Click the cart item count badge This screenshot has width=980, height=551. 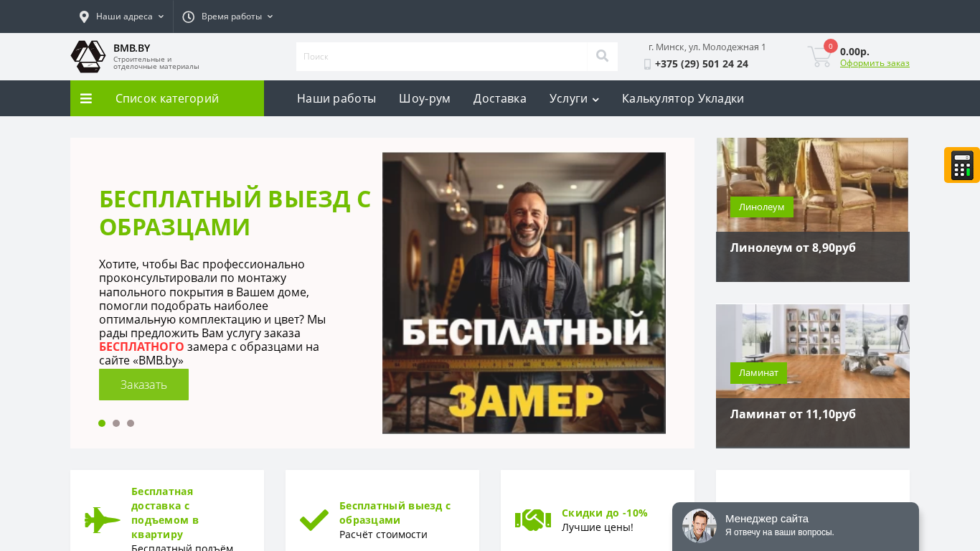point(831,46)
